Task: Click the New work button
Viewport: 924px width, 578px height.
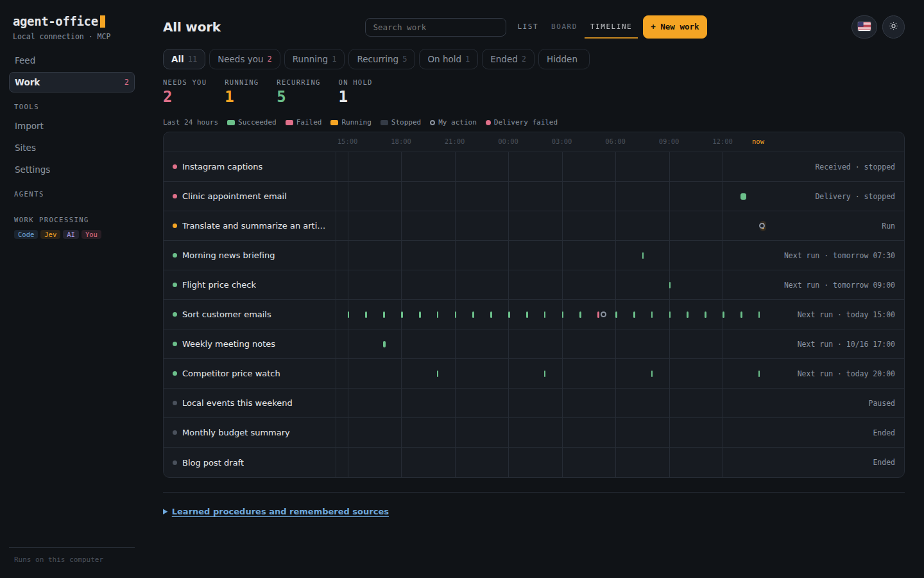Action: point(675,27)
